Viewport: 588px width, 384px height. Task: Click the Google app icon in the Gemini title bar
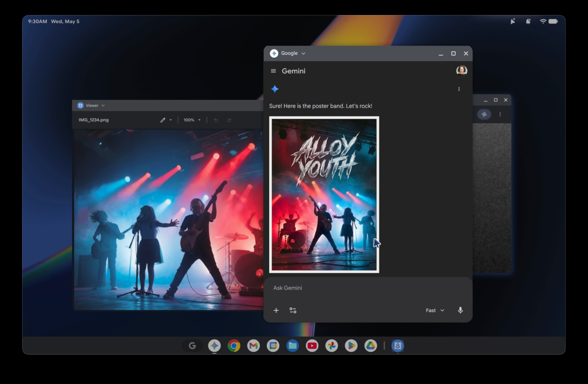coord(274,53)
